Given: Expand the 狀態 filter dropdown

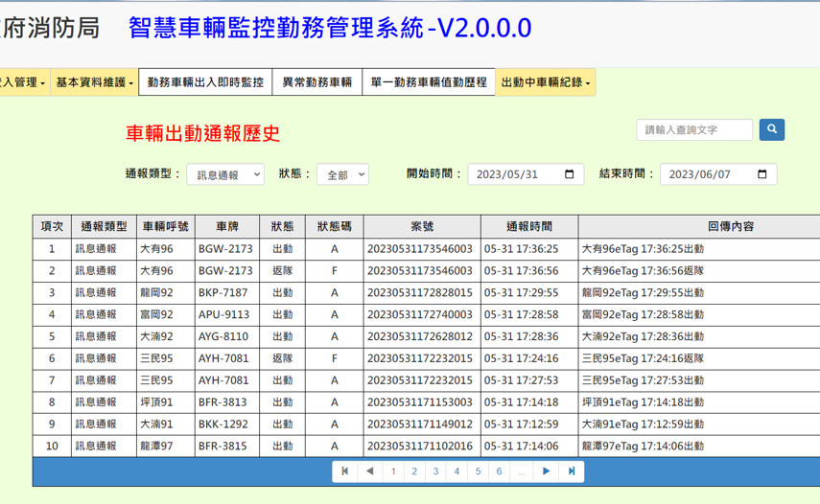Looking at the screenshot, I should 342,175.
